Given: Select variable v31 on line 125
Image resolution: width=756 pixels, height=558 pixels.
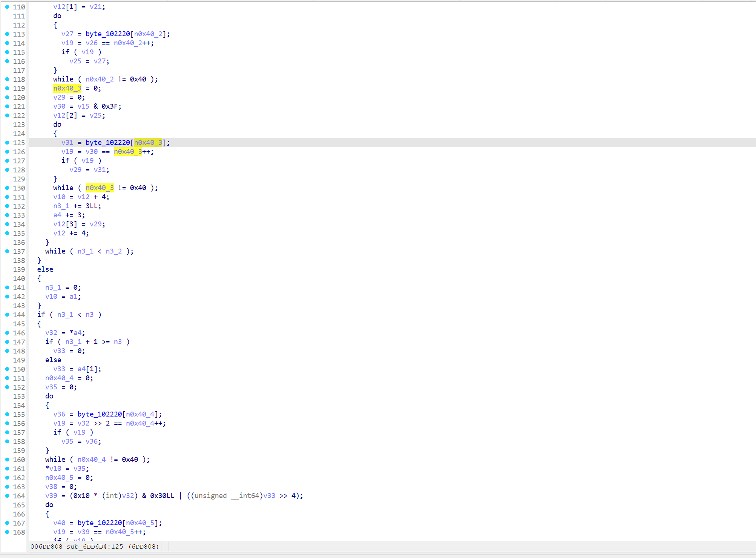Looking at the screenshot, I should coord(67,143).
